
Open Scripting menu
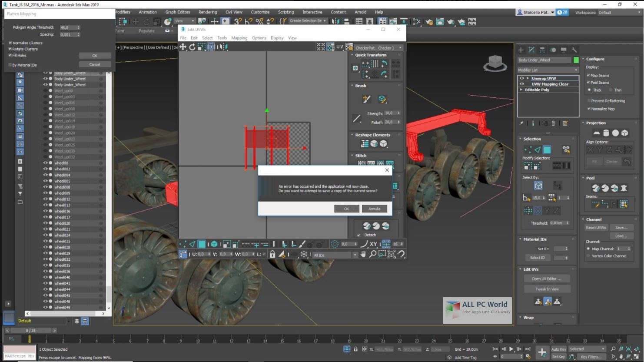click(286, 12)
